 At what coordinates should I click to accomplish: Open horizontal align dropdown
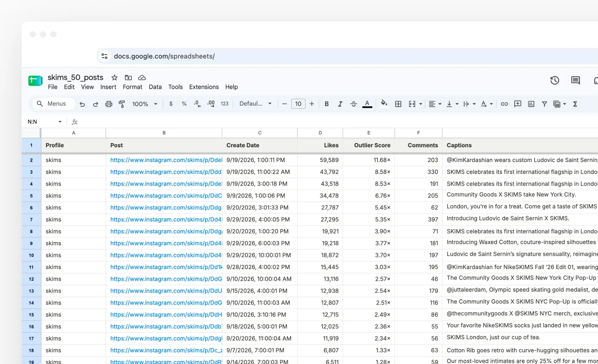[x=435, y=104]
